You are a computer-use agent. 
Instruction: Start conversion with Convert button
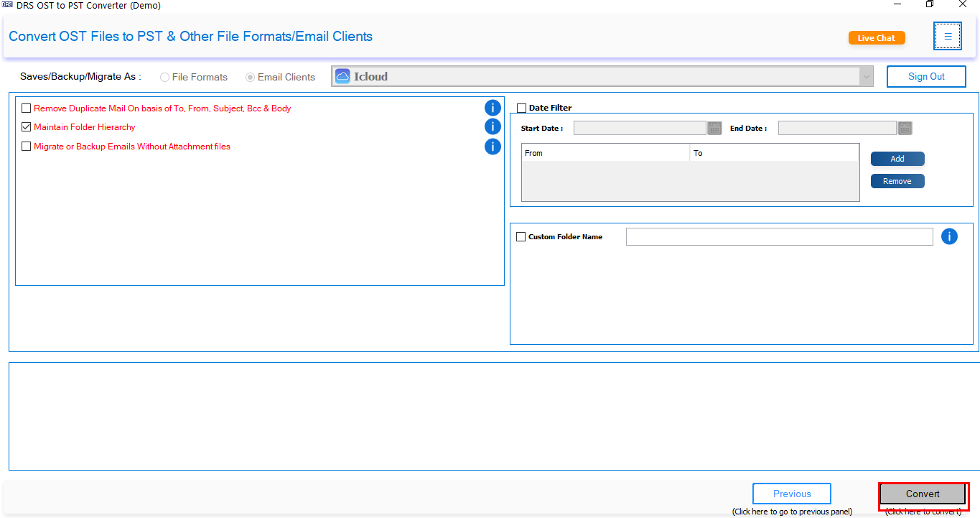click(923, 494)
